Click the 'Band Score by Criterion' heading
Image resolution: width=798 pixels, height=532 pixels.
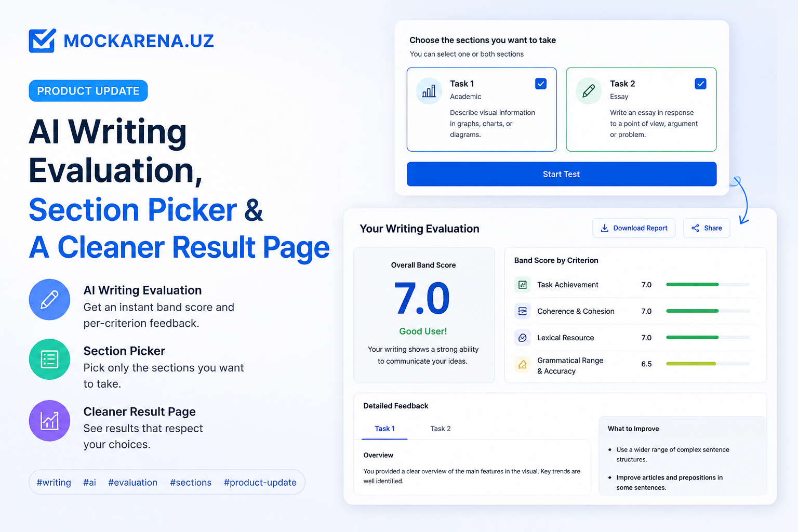pos(556,260)
